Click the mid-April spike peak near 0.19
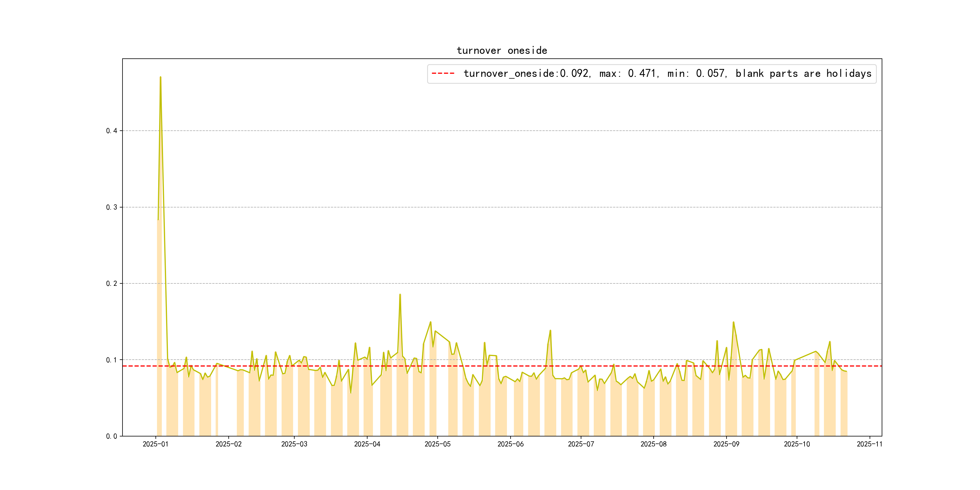Viewport: 980px width, 490px height. coord(400,295)
